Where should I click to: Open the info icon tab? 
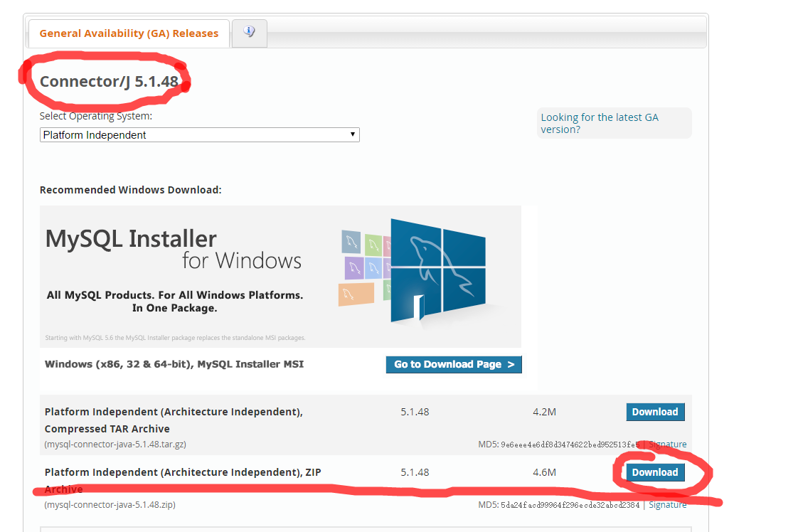250,33
